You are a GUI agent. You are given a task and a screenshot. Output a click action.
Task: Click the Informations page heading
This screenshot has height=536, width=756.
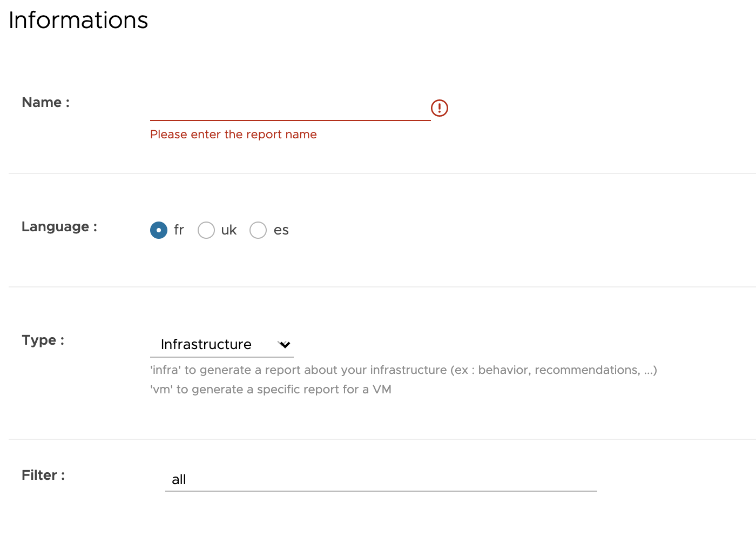78,21
